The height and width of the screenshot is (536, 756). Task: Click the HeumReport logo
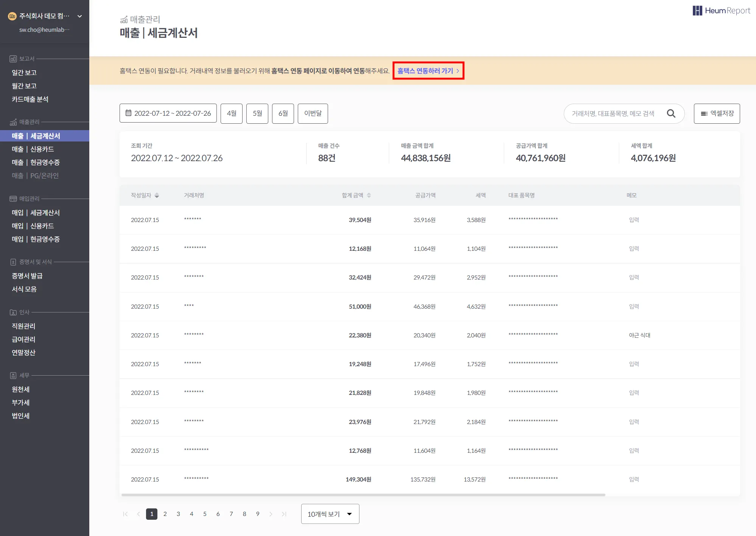click(x=721, y=11)
